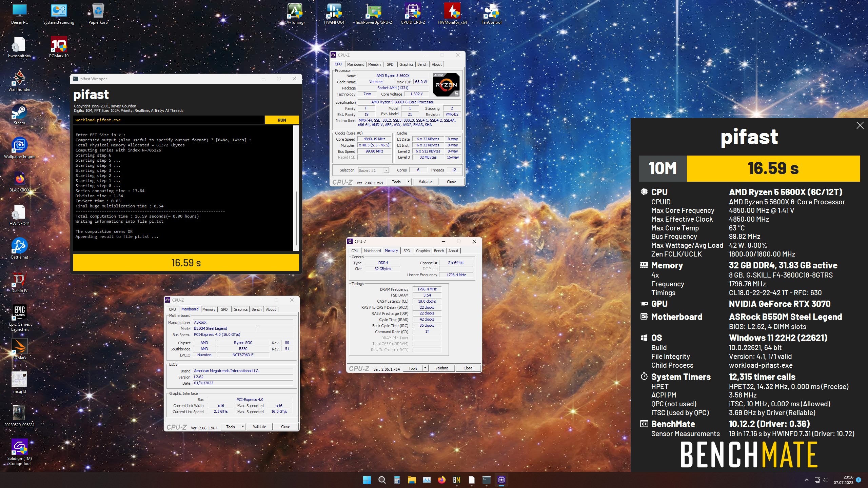The width and height of the screenshot is (868, 488).
Task: Click Close button in Memory CPU-Z window
Action: click(x=468, y=368)
